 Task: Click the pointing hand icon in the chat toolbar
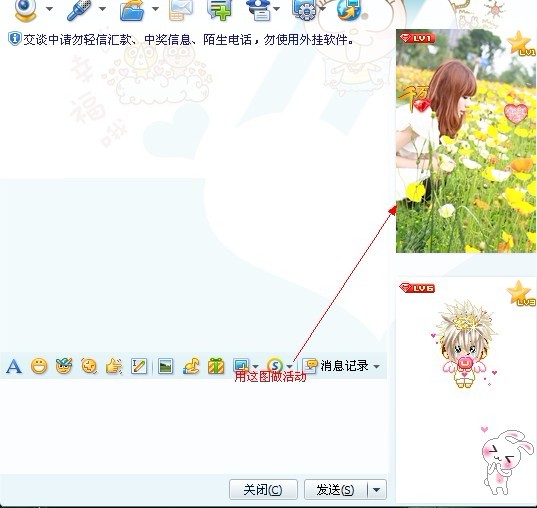[114, 366]
